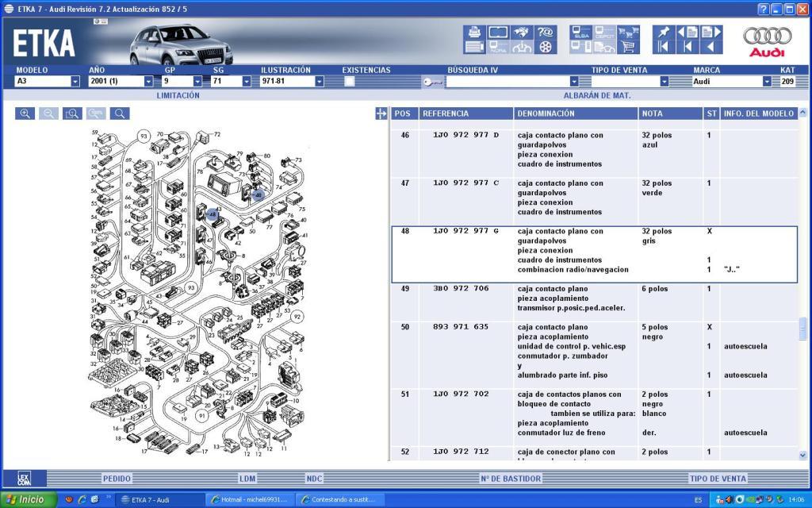Select part reference 3B0 972 706
This screenshot has width=812, height=508.
(461, 288)
